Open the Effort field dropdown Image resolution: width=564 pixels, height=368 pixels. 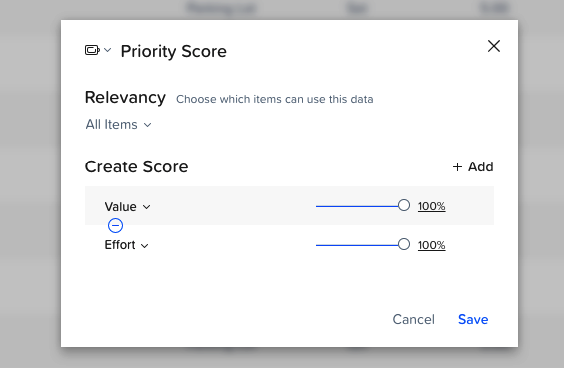[127, 245]
